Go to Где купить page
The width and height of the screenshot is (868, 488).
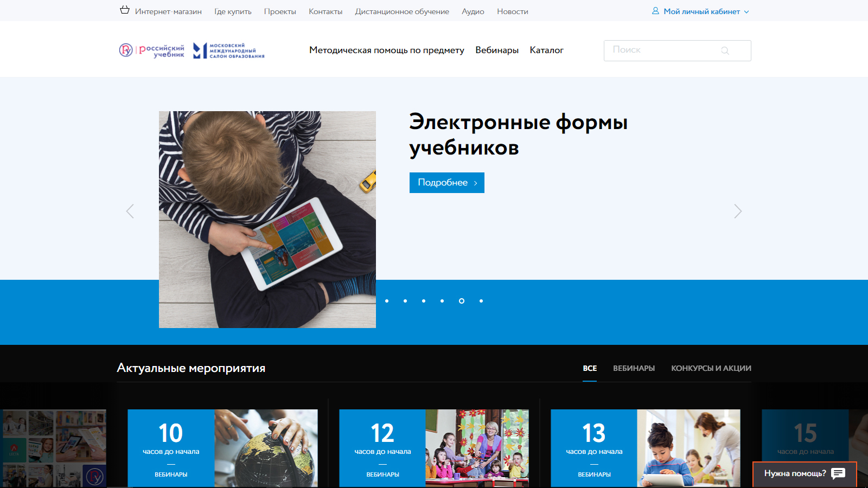[x=233, y=11]
